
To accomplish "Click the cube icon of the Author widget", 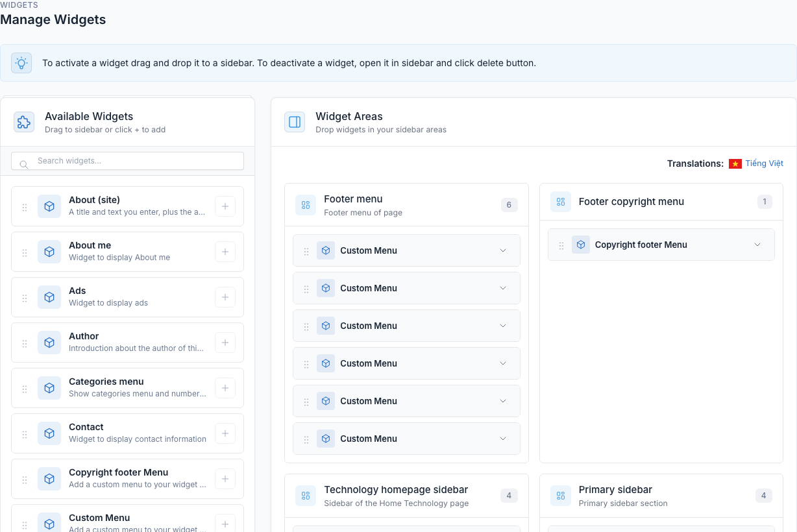I will point(49,343).
